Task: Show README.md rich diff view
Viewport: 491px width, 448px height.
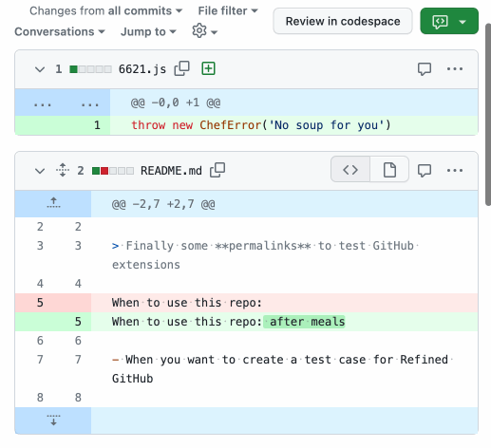Action: click(389, 170)
